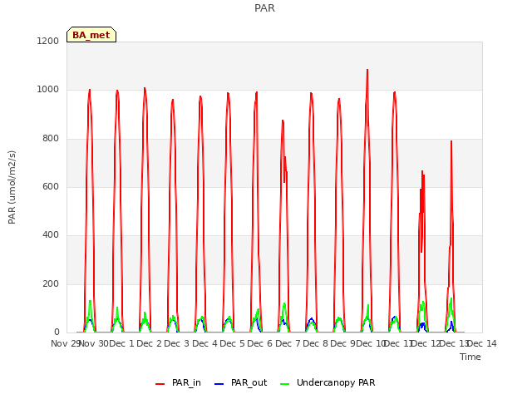Toggle the PAR_in legend entry
The width and height of the screenshot is (532, 399).
pos(178,382)
